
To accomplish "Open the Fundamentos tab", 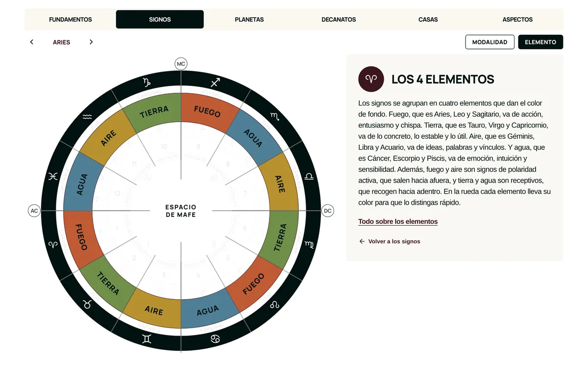I will pyautogui.click(x=71, y=20).
